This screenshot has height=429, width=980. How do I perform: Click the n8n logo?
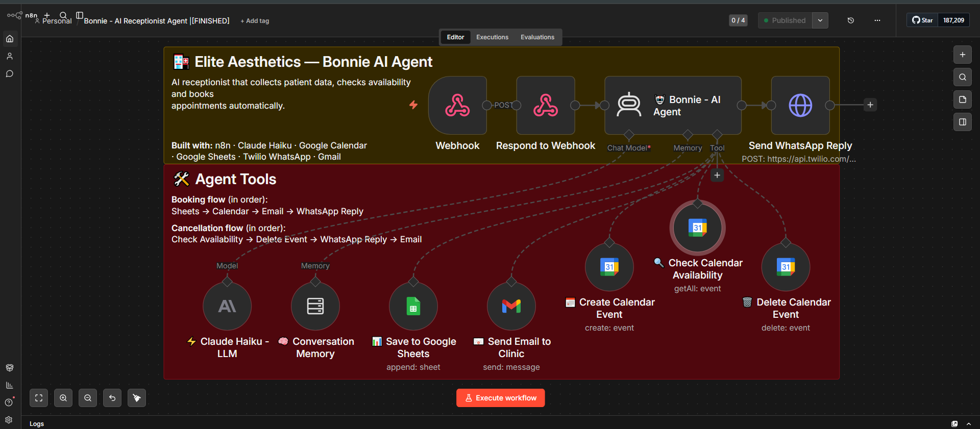(x=22, y=15)
